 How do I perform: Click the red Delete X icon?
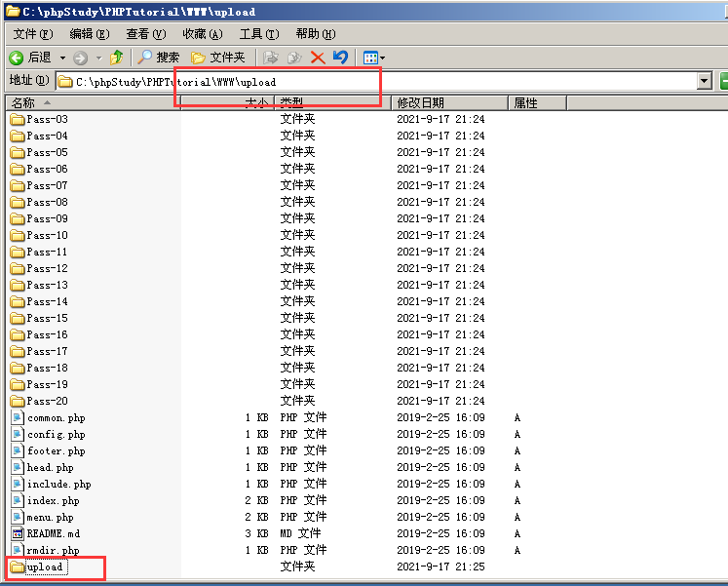coord(318,58)
